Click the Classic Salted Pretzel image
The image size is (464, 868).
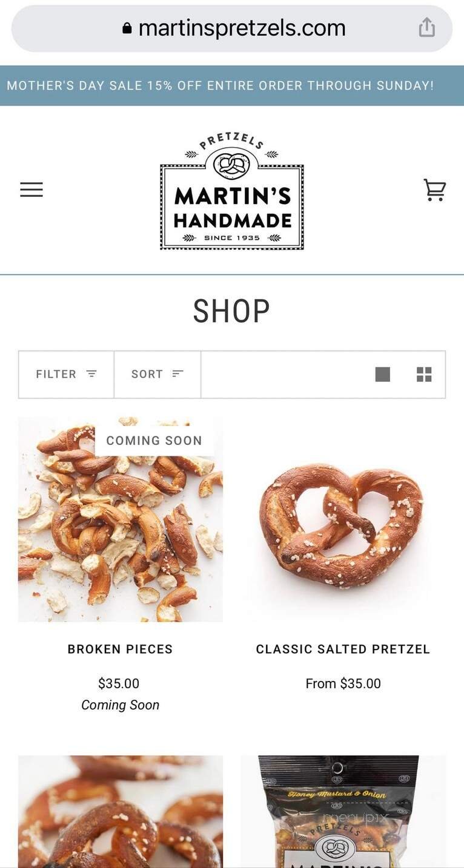pyautogui.click(x=343, y=519)
